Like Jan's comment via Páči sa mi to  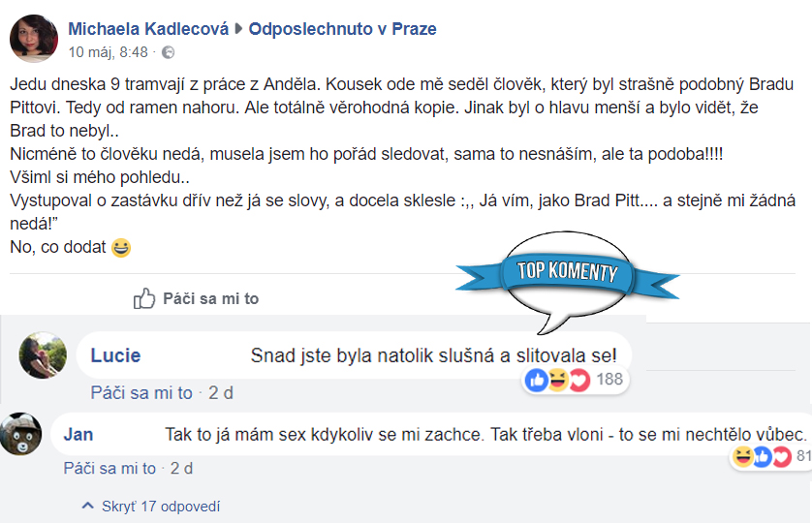[109, 468]
